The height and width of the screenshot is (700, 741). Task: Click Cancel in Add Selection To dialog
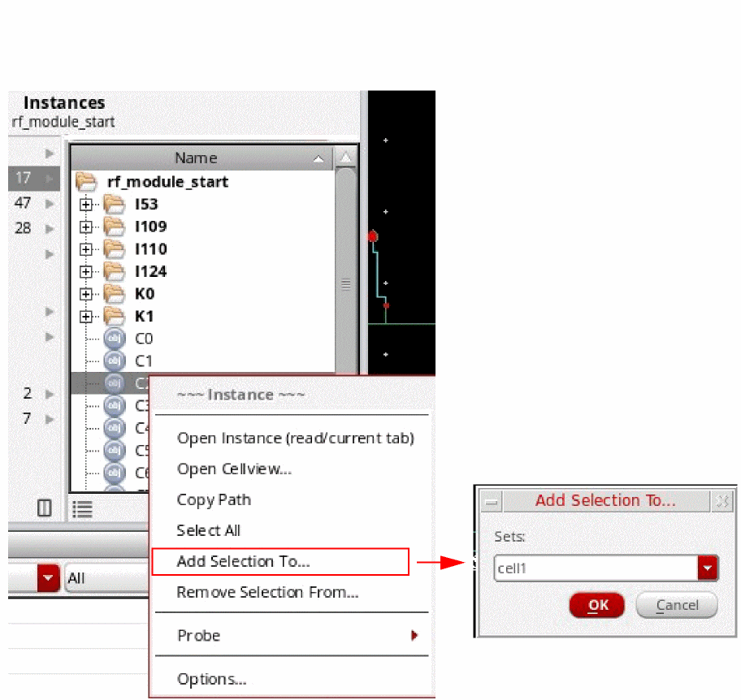(677, 605)
